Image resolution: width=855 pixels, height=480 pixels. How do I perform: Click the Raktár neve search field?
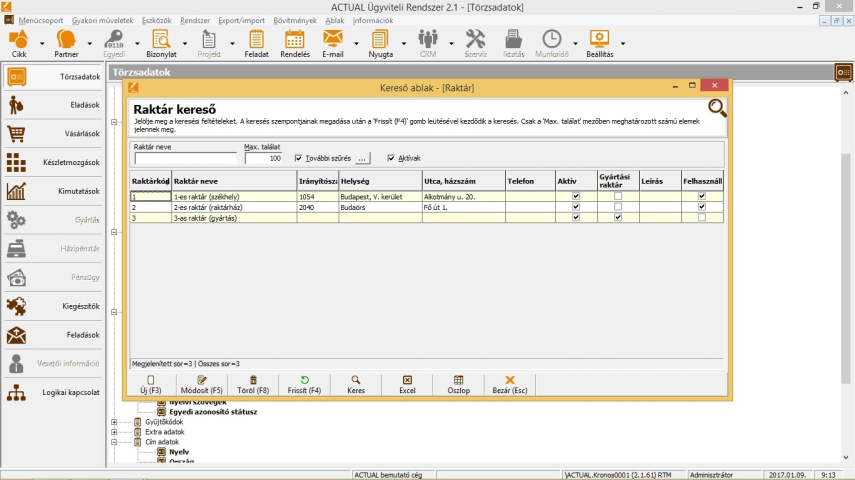[185, 158]
